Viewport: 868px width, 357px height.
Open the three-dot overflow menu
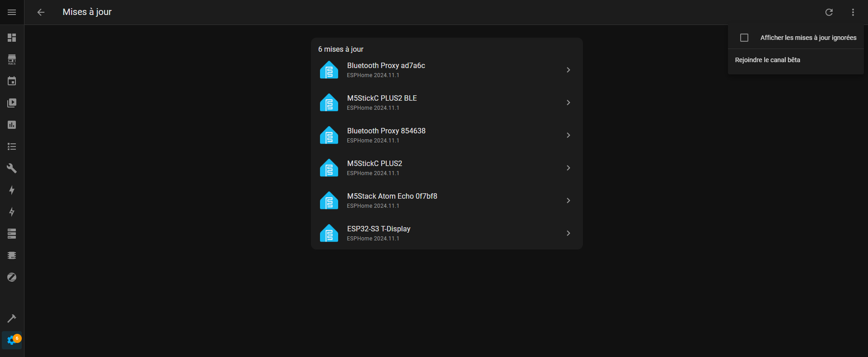[x=853, y=12]
